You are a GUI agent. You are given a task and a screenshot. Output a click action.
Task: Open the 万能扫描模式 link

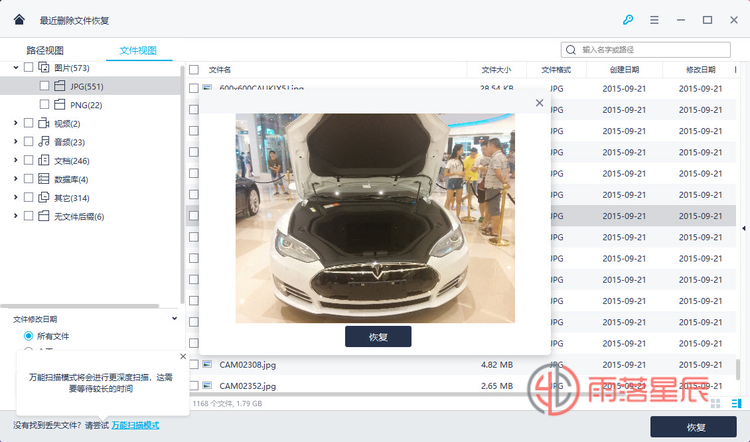(x=135, y=425)
